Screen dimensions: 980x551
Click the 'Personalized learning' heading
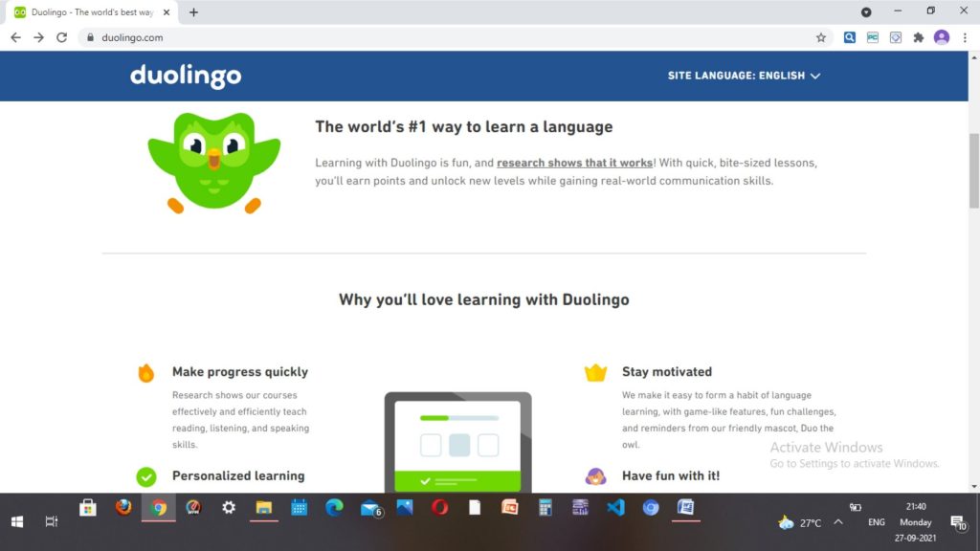(x=238, y=476)
